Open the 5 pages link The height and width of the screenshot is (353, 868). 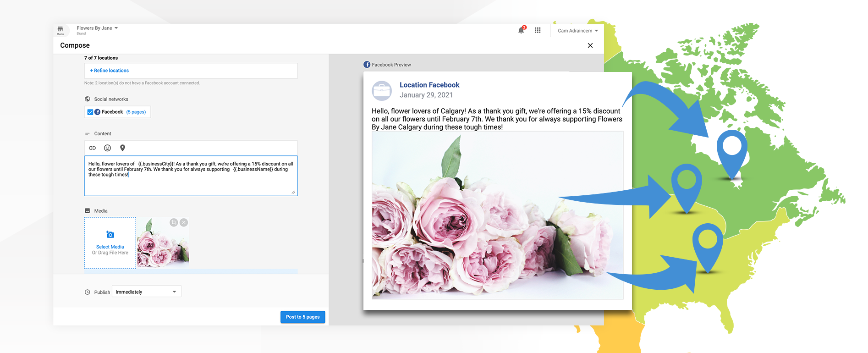(x=136, y=112)
